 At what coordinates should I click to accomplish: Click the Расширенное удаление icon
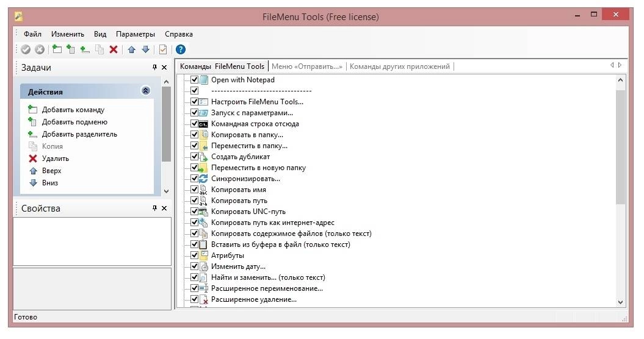(x=204, y=299)
